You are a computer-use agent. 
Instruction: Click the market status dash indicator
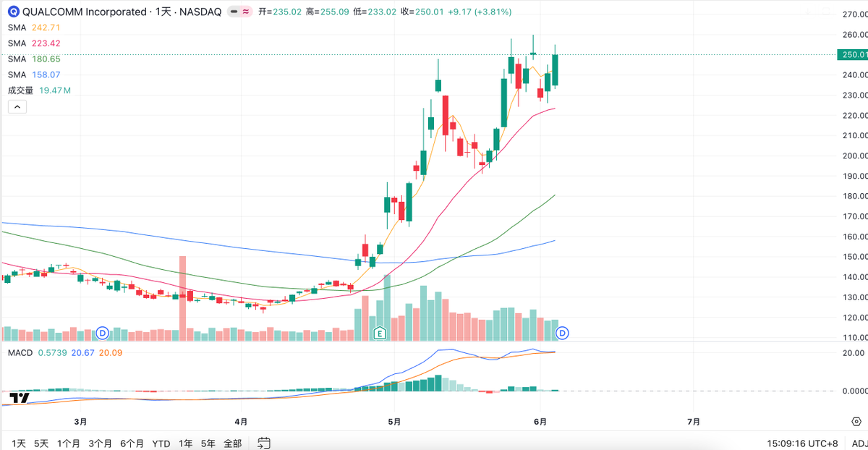pos(233,12)
